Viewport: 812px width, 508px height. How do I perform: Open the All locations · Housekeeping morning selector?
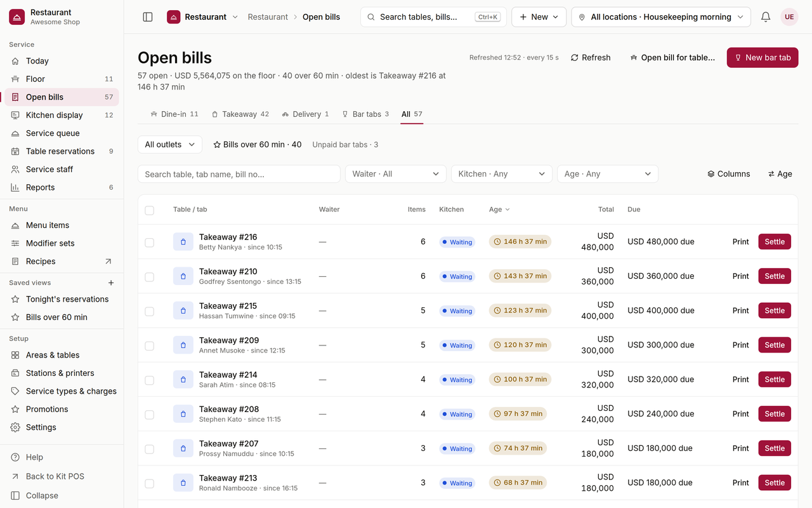(x=661, y=17)
